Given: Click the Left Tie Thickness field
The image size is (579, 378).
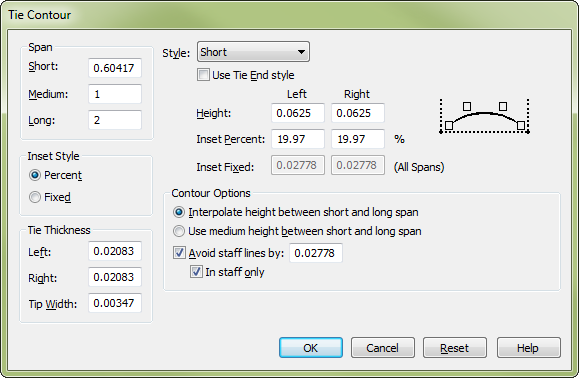Looking at the screenshot, I should point(115,251).
